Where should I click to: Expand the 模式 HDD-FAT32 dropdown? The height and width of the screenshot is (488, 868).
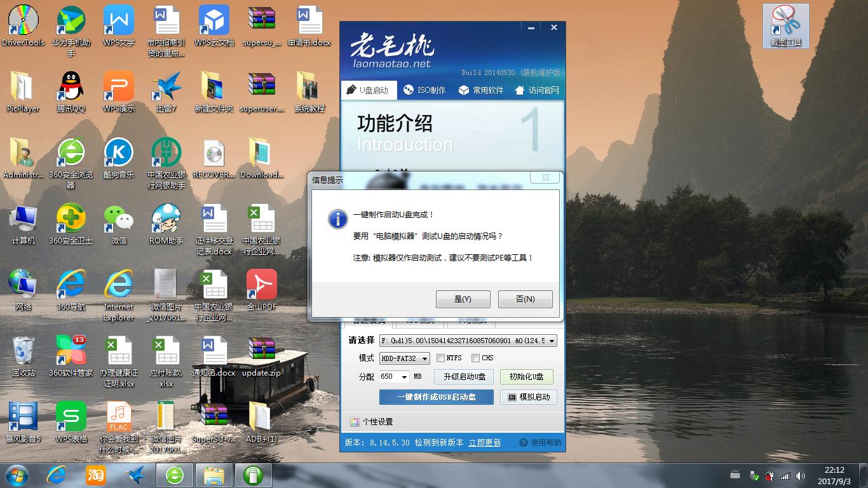pyautogui.click(x=424, y=358)
